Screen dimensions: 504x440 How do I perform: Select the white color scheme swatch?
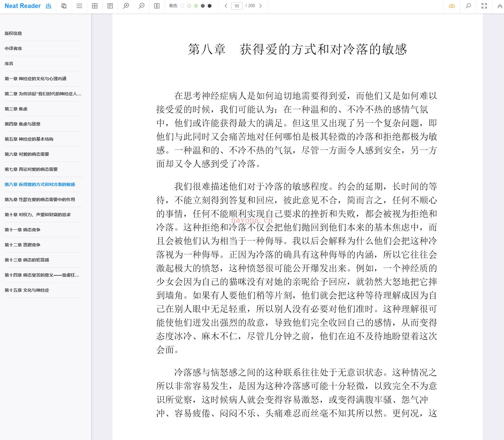[182, 6]
